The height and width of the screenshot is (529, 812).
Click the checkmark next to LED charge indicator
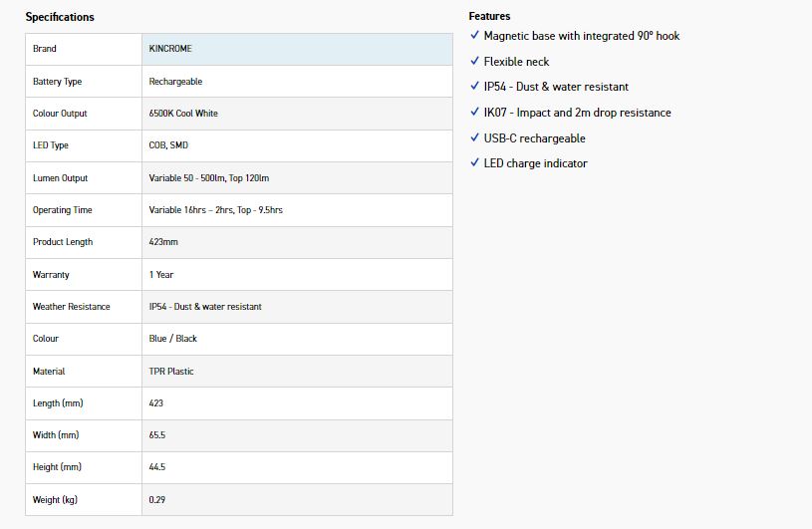(x=474, y=163)
